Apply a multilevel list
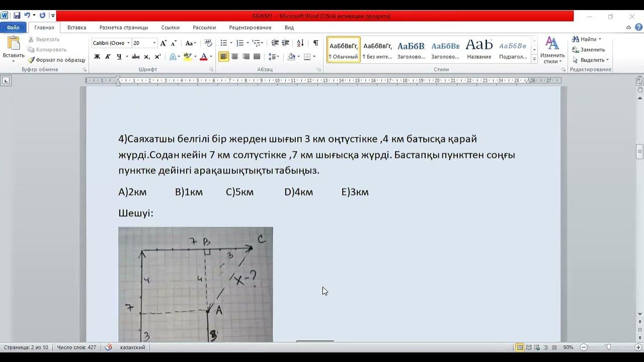This screenshot has width=644, height=362. (x=256, y=43)
